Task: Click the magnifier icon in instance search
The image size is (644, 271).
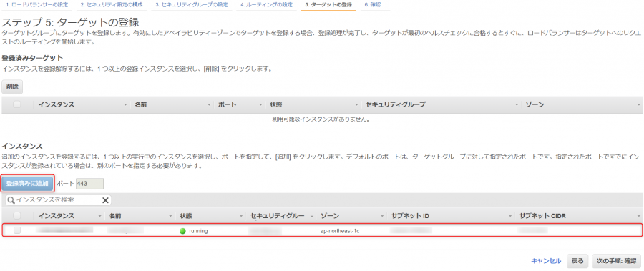Action: [x=11, y=200]
